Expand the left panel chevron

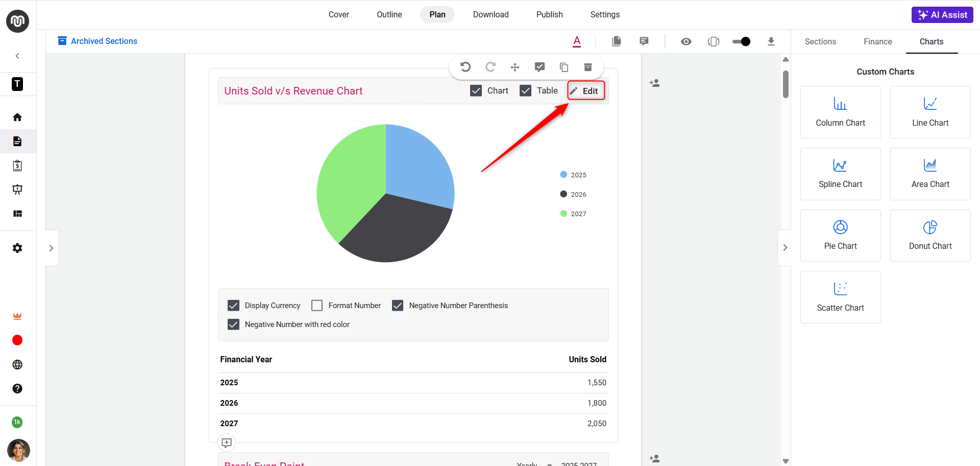pyautogui.click(x=51, y=248)
